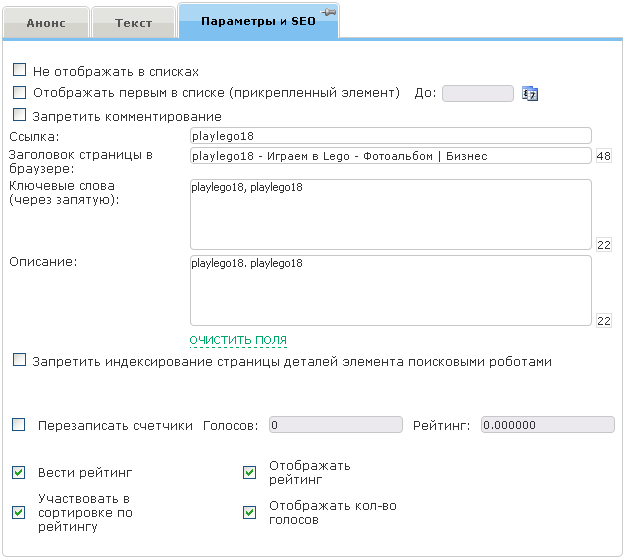Uncheck 'Участвовать в сортировке по рейтингу'
624x558 pixels.
pyautogui.click(x=19, y=512)
